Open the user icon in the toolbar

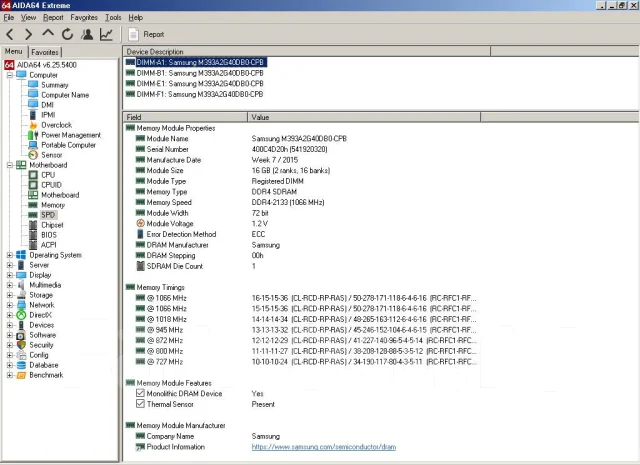click(x=87, y=34)
